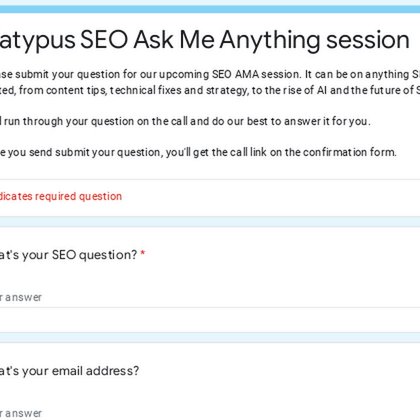Image resolution: width=420 pixels, height=420 pixels.
Task: Click the "run through your question" paragraph
Action: (x=185, y=121)
